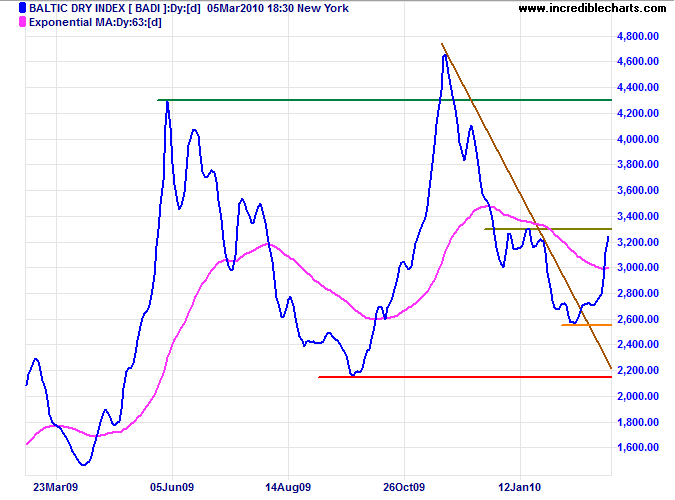The height and width of the screenshot is (500, 675).
Task: Click the 23Mar09 date label
Action: click(50, 489)
